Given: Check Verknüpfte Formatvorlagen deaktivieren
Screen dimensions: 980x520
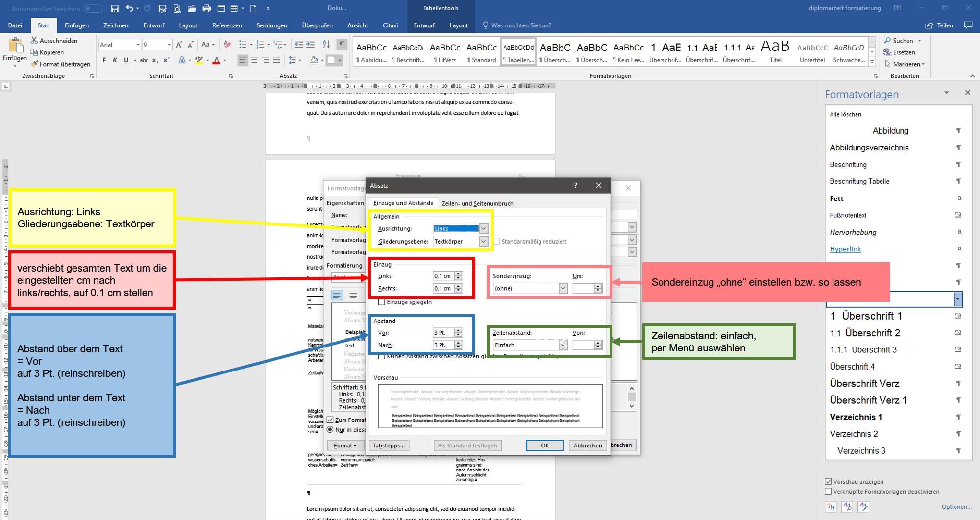Looking at the screenshot, I should pos(828,491).
